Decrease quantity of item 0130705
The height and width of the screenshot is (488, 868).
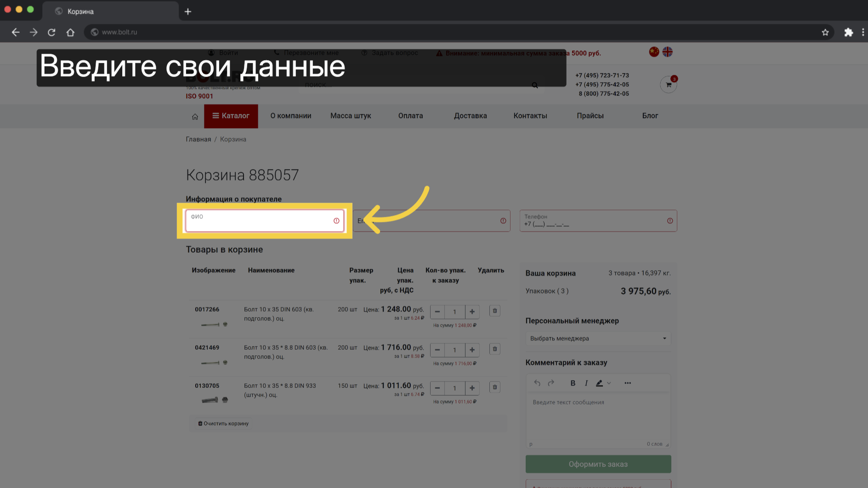tap(437, 388)
